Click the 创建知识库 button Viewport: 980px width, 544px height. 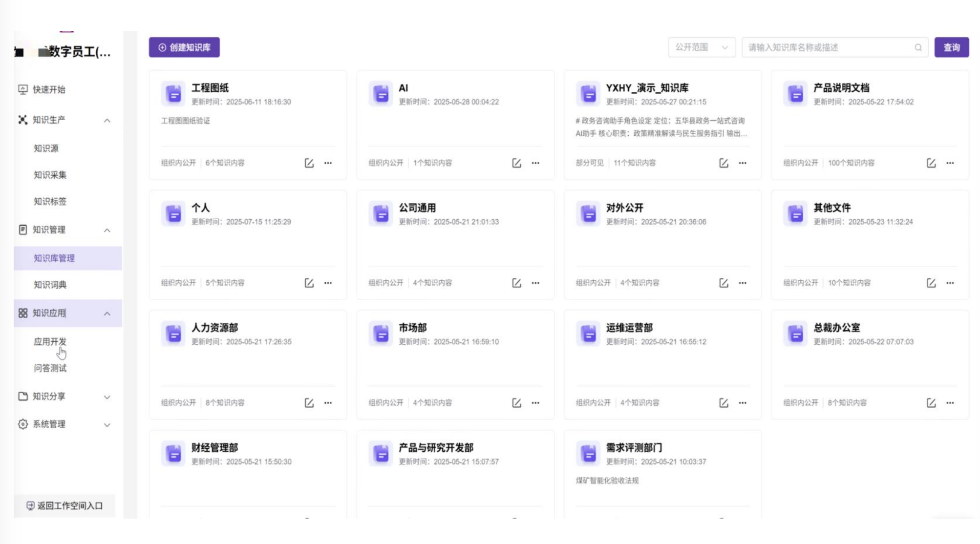pos(184,47)
